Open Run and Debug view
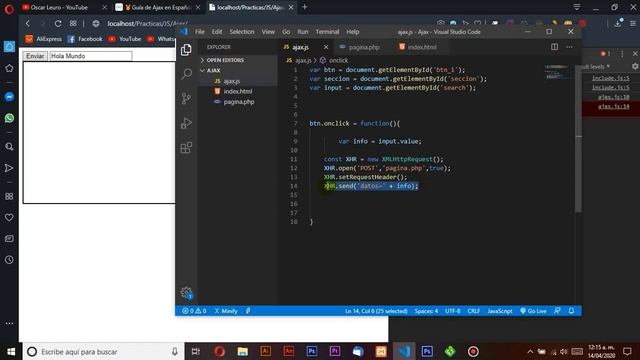Viewport: 640px width, 360px height. click(186, 123)
